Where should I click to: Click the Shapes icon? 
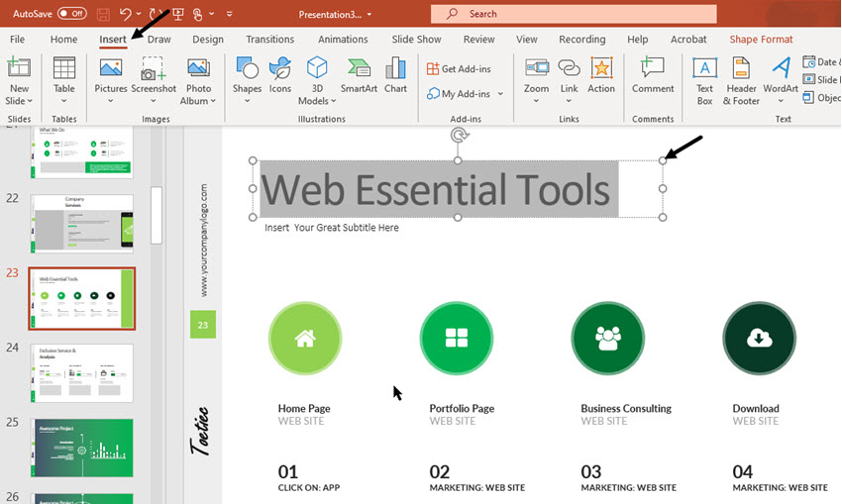(x=247, y=68)
